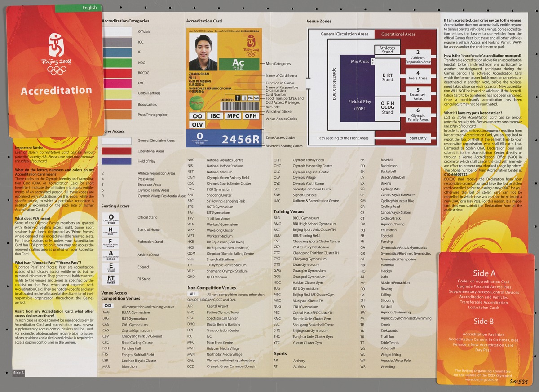Pick the FOC color swatch

pyautogui.click(x=117, y=84)
